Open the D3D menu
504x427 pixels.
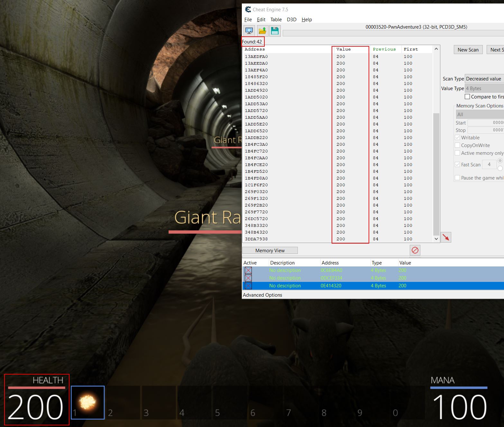[x=292, y=20]
